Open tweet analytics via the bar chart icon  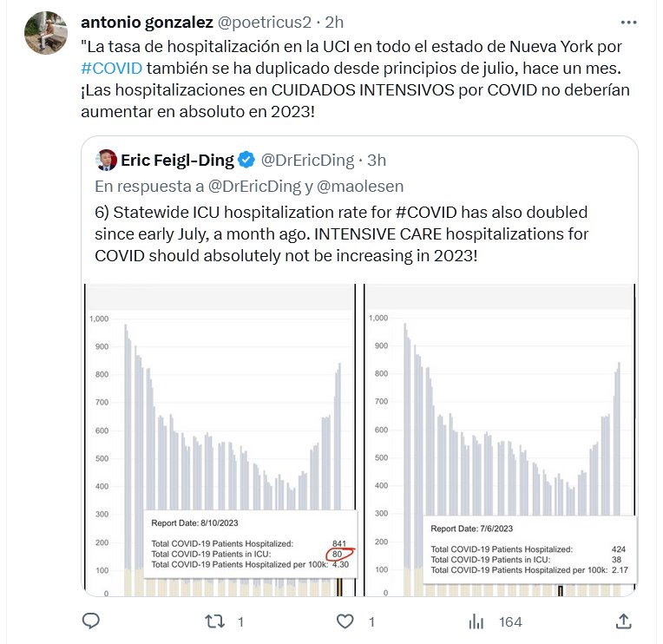coord(476,621)
